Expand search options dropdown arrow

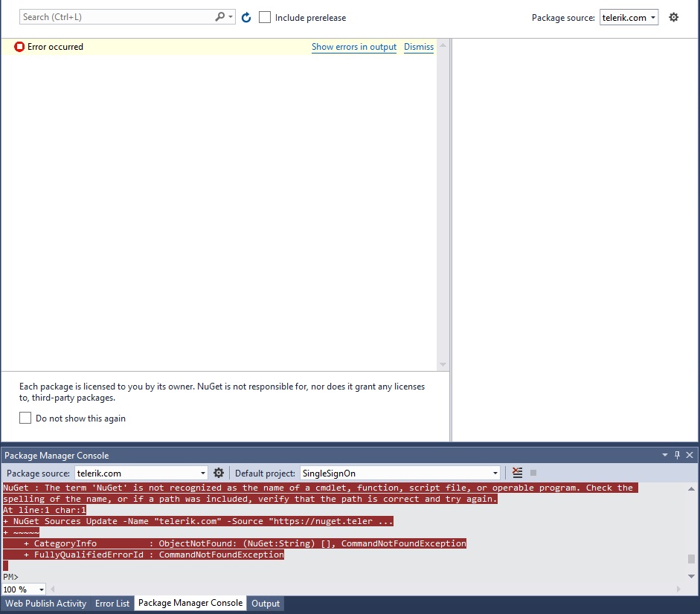pyautogui.click(x=231, y=17)
